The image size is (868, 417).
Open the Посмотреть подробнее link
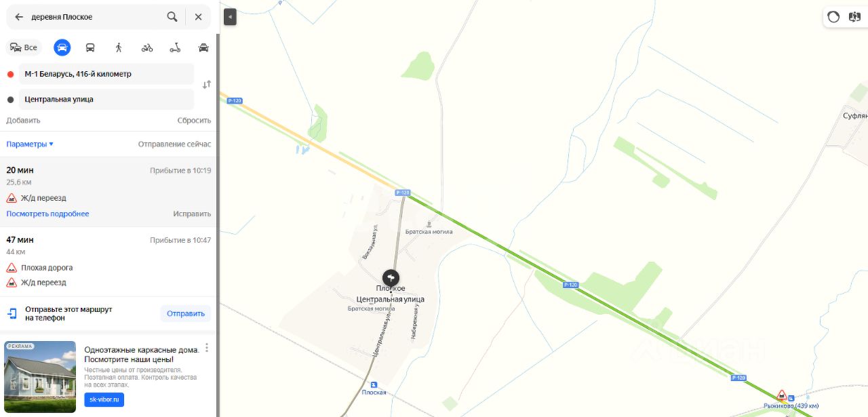coord(47,214)
